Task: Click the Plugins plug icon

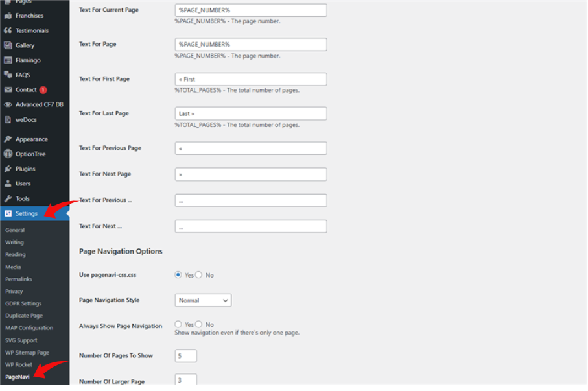Action: (8, 169)
